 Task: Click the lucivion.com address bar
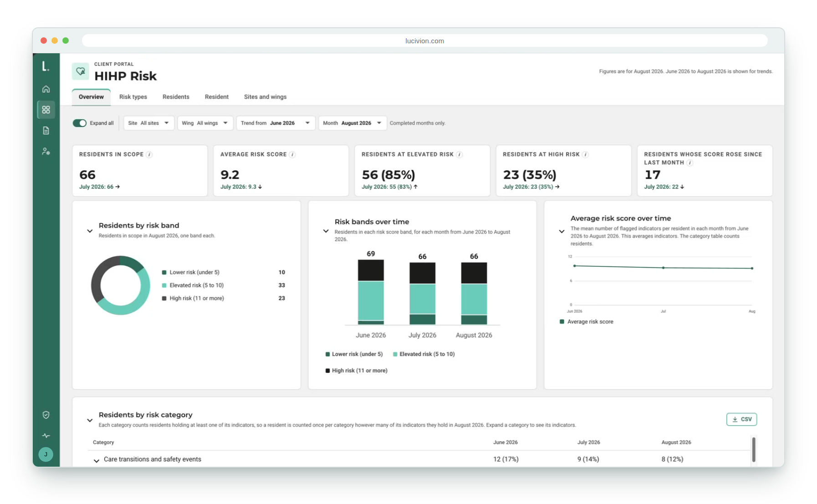(424, 41)
